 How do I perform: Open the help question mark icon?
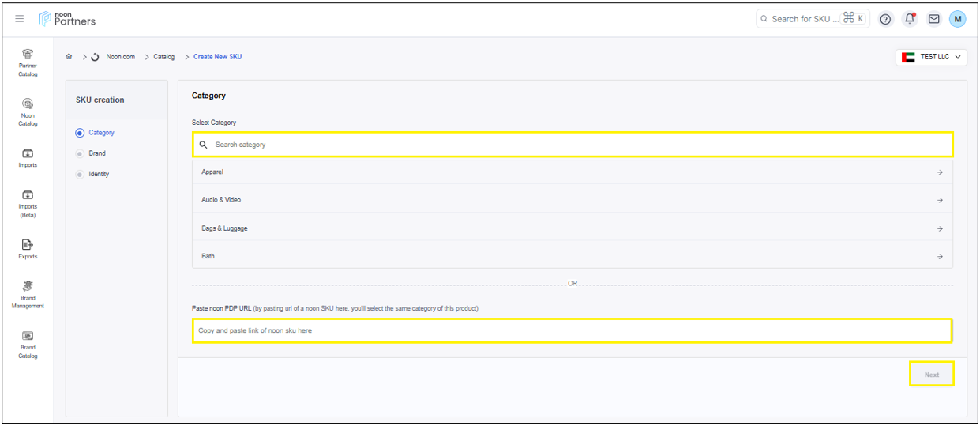(x=885, y=19)
